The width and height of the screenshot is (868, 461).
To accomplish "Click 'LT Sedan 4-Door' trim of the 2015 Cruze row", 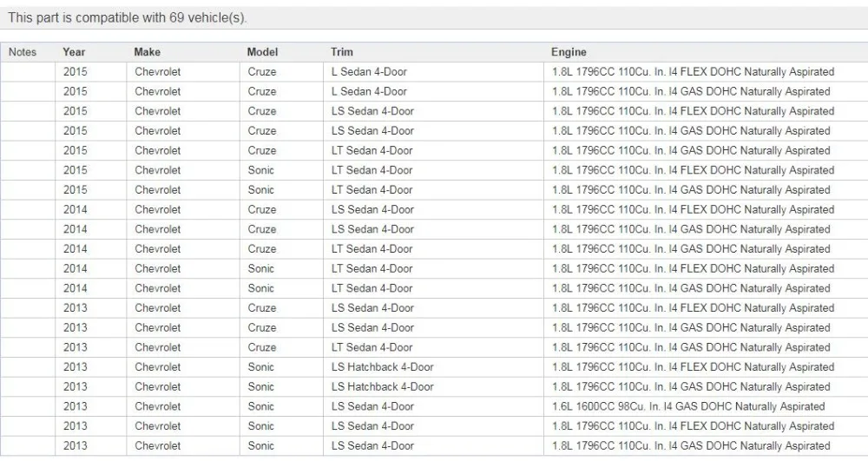I will (x=372, y=150).
